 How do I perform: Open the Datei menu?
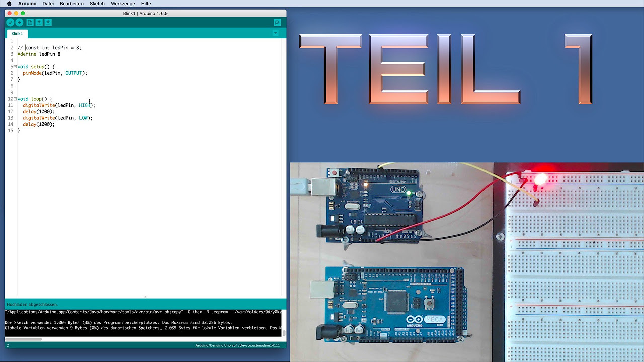click(48, 4)
